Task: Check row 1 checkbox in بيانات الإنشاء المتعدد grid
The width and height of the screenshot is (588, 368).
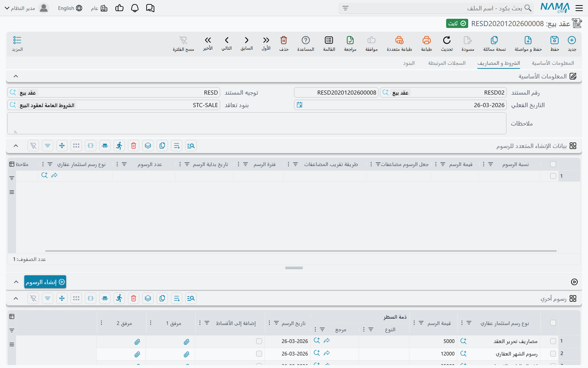Action: (553, 176)
